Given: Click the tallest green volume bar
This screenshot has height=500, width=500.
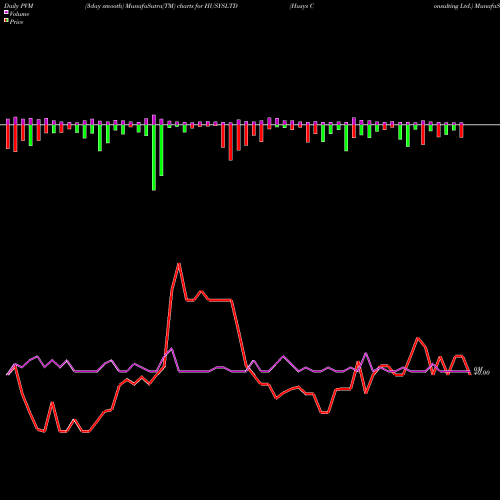Looking at the screenshot, I should (154, 157).
